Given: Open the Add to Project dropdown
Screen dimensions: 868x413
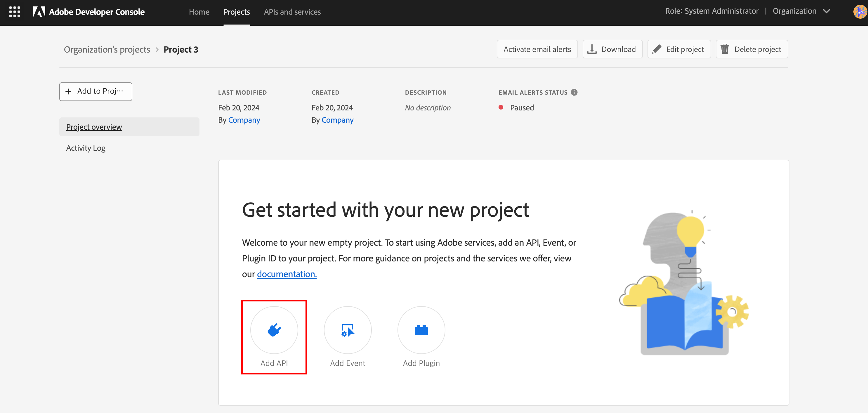Looking at the screenshot, I should (x=96, y=91).
